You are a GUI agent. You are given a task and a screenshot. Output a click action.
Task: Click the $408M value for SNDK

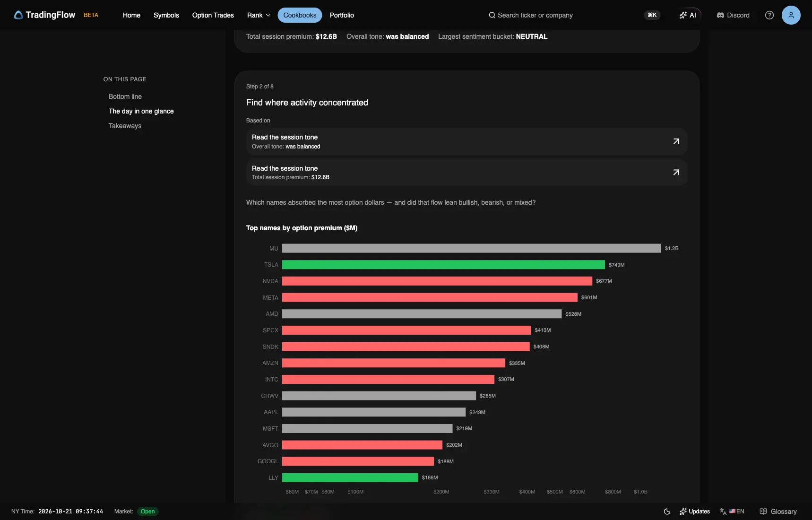pos(541,347)
